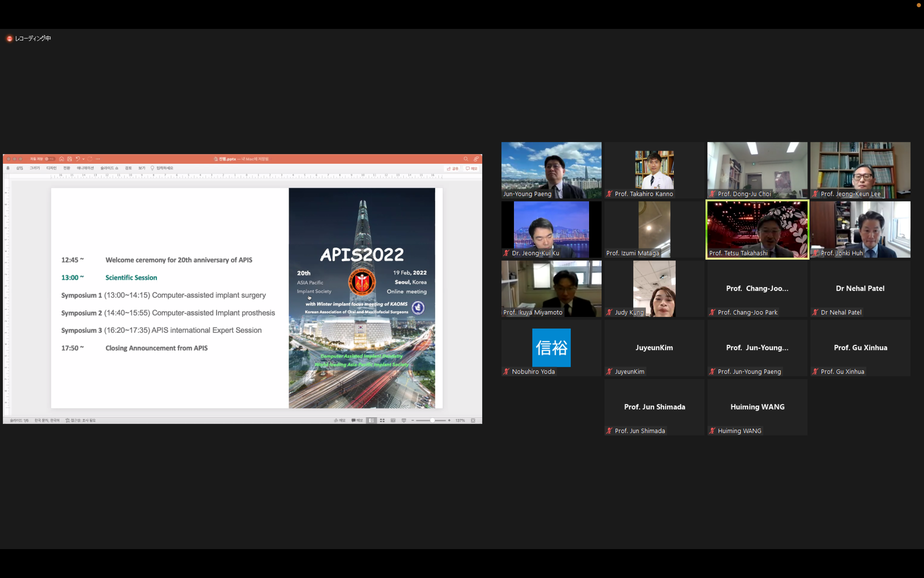Select Judy Kung video tile
Image resolution: width=924 pixels, height=578 pixels.
pyautogui.click(x=654, y=289)
